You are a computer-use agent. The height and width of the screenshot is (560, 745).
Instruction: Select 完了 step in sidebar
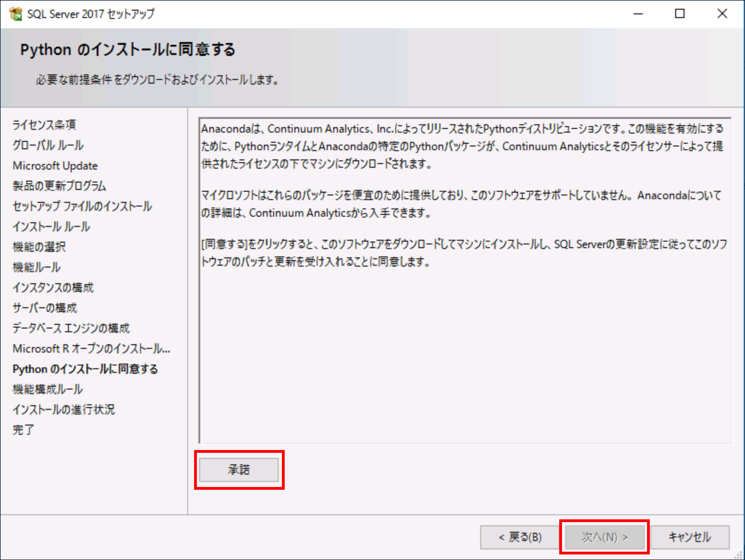pyautogui.click(x=23, y=430)
